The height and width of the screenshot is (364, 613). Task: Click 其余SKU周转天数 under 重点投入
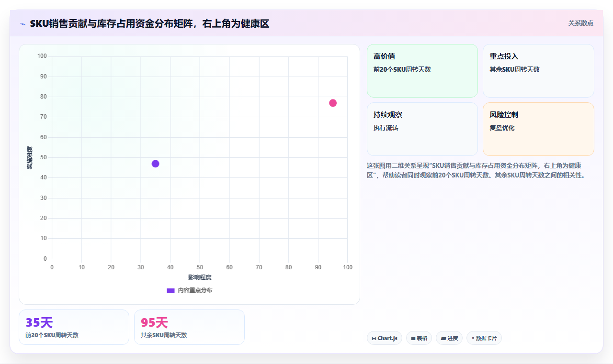pyautogui.click(x=514, y=69)
